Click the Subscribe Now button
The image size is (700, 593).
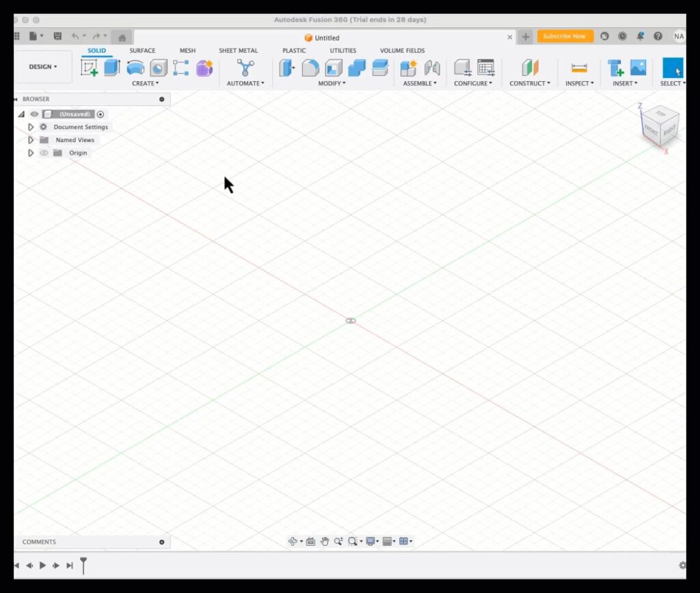coord(565,36)
